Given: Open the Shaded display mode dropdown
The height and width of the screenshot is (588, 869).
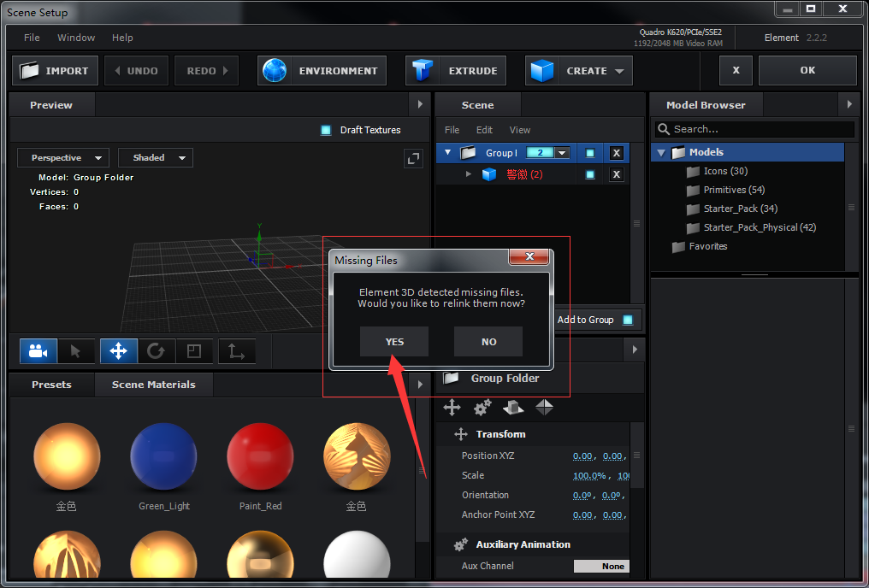Looking at the screenshot, I should 155,158.
